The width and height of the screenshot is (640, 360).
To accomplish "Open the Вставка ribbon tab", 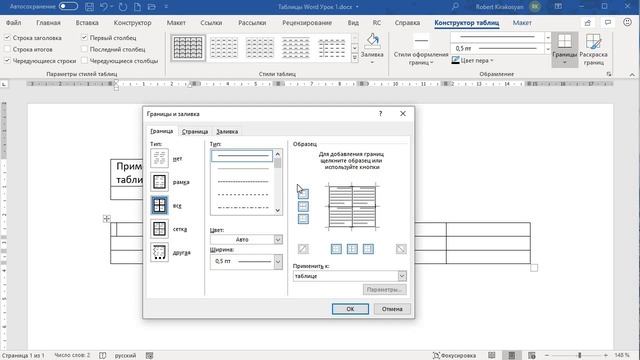I will [x=87, y=23].
